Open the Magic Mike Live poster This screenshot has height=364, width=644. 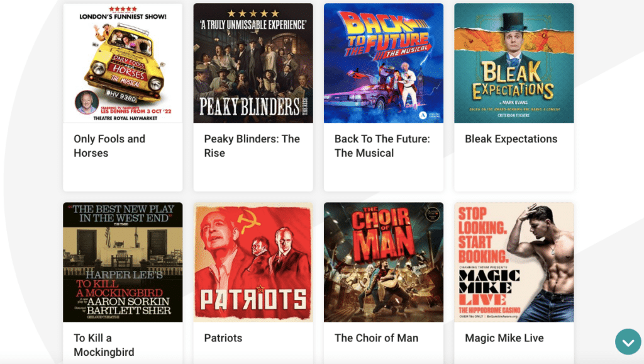click(x=514, y=262)
